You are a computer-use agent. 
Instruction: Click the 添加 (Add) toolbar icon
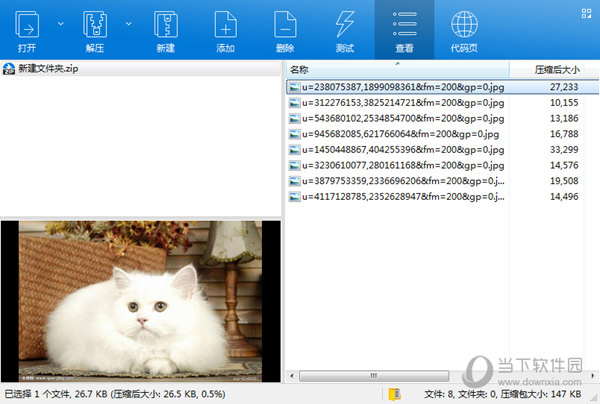click(x=225, y=25)
